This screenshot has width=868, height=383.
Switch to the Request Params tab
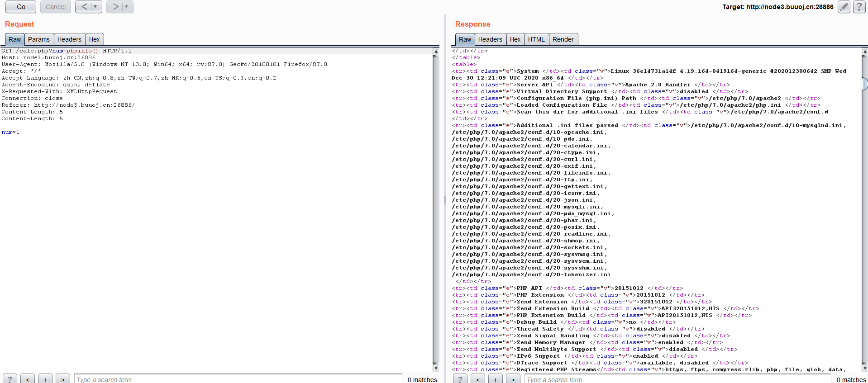[x=39, y=39]
